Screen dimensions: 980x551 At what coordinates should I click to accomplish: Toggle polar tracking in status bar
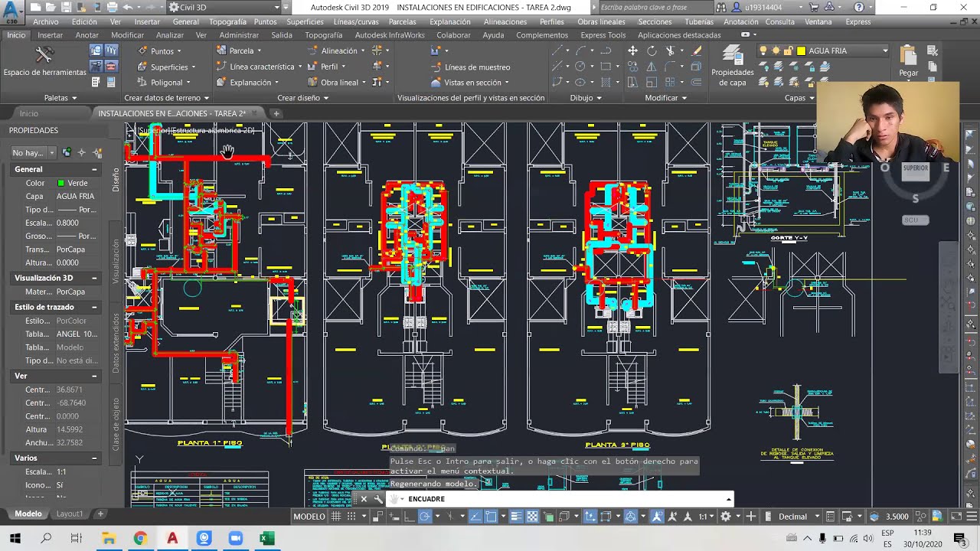425,517
